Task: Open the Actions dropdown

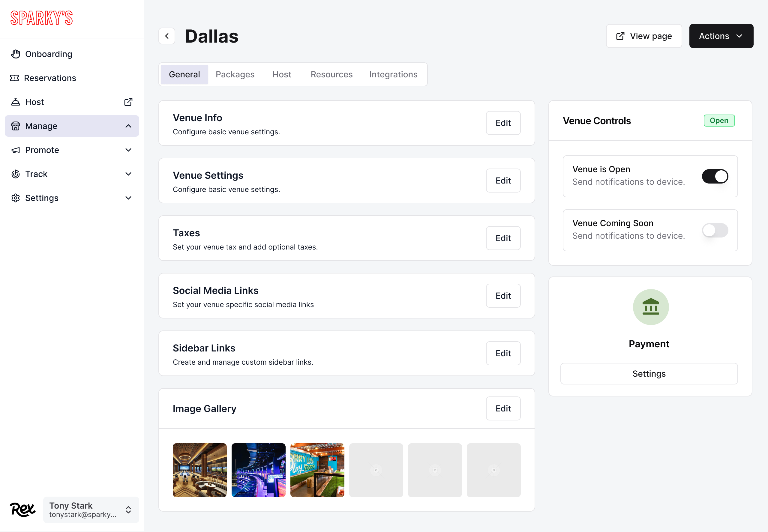Action: 721,36
